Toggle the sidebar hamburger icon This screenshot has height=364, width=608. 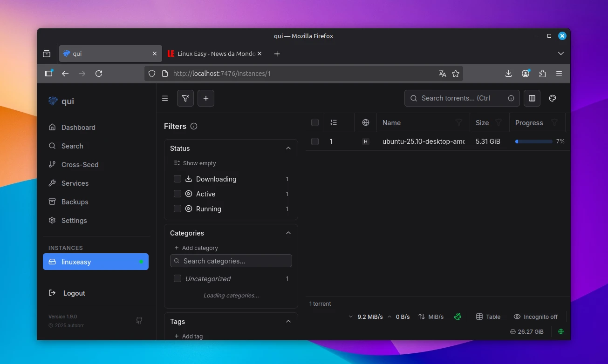[x=165, y=98]
